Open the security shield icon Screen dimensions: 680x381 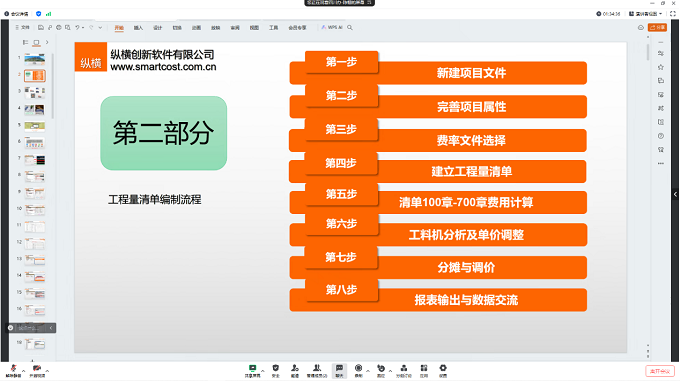276,371
